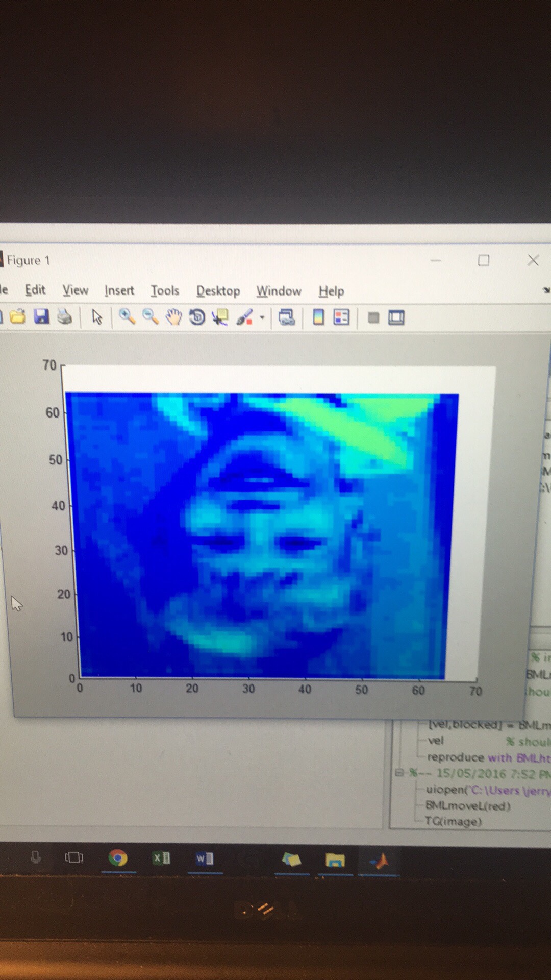Enable the Data Cursor tool
The image size is (551, 980).
pyautogui.click(x=220, y=317)
